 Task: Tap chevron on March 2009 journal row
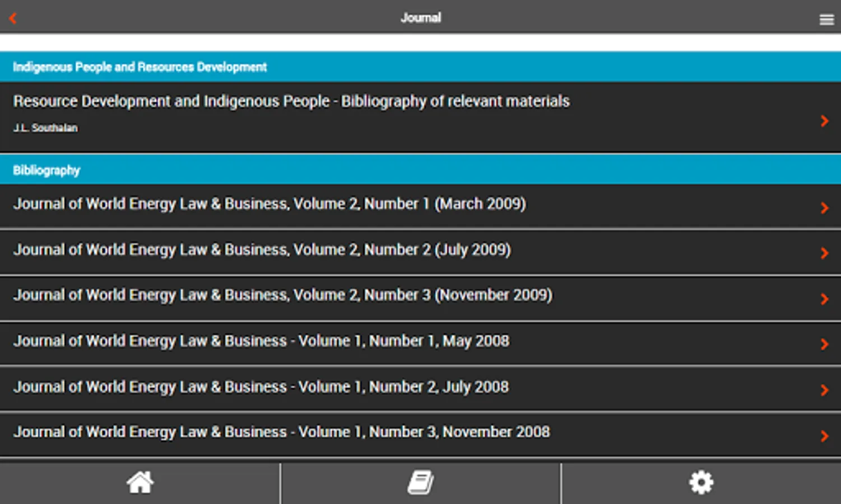[x=824, y=208]
